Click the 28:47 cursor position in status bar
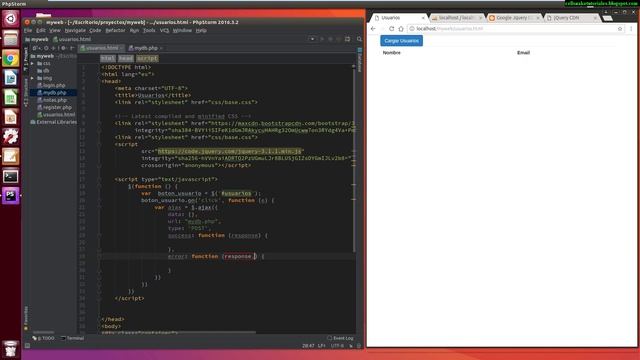Viewport: 640px width, 360px height. click(x=308, y=346)
